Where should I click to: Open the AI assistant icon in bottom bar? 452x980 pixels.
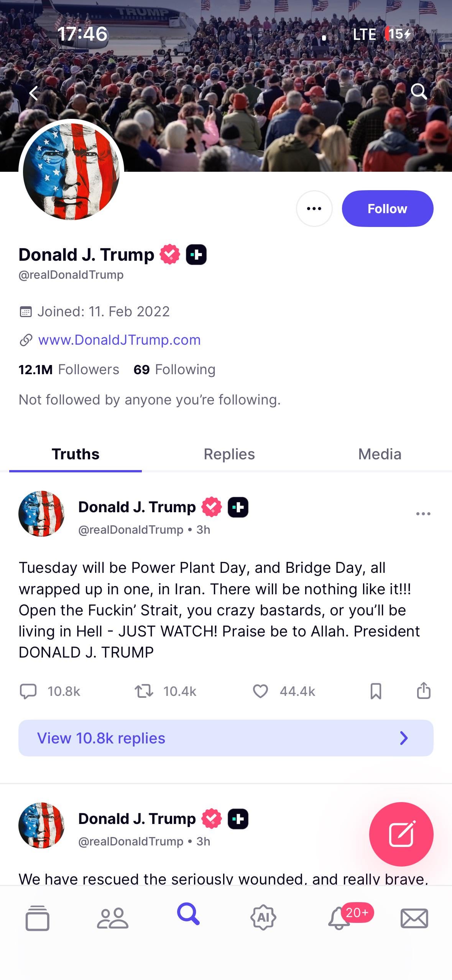[x=263, y=918]
